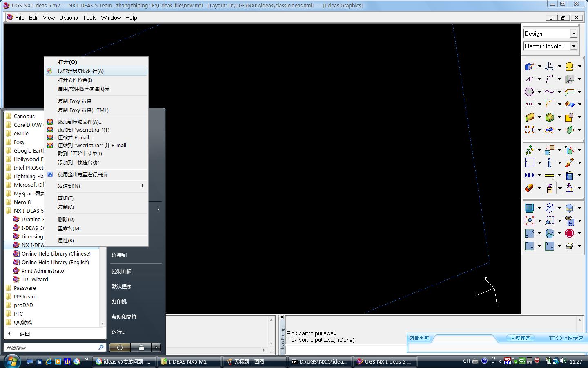
Task: Select the Extrude tool icon
Action: (x=530, y=117)
